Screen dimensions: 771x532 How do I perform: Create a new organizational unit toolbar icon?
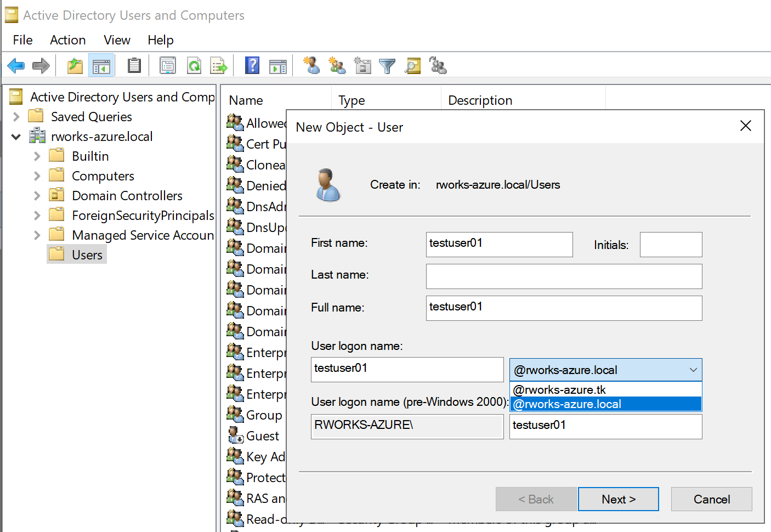362,66
